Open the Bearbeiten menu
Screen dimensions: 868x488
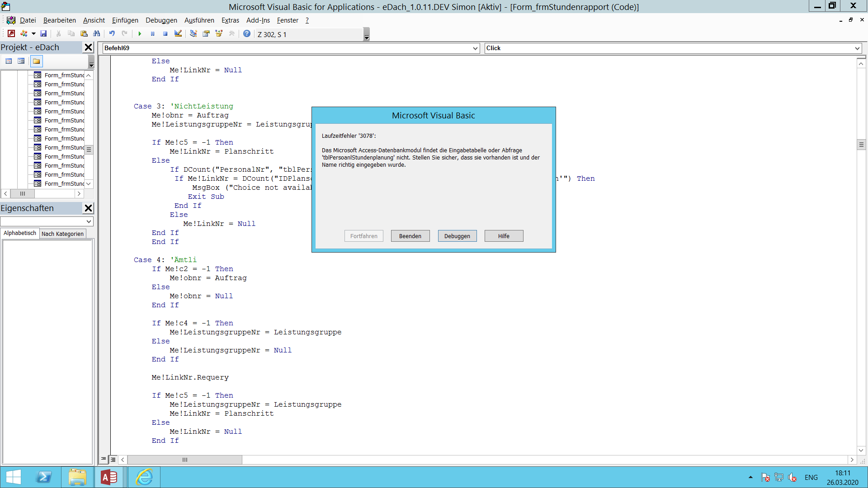coord(60,20)
